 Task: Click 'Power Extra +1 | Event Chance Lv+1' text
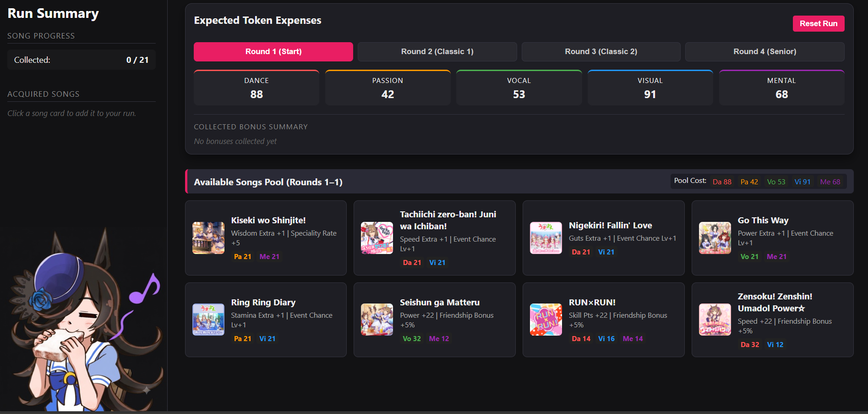tap(786, 238)
